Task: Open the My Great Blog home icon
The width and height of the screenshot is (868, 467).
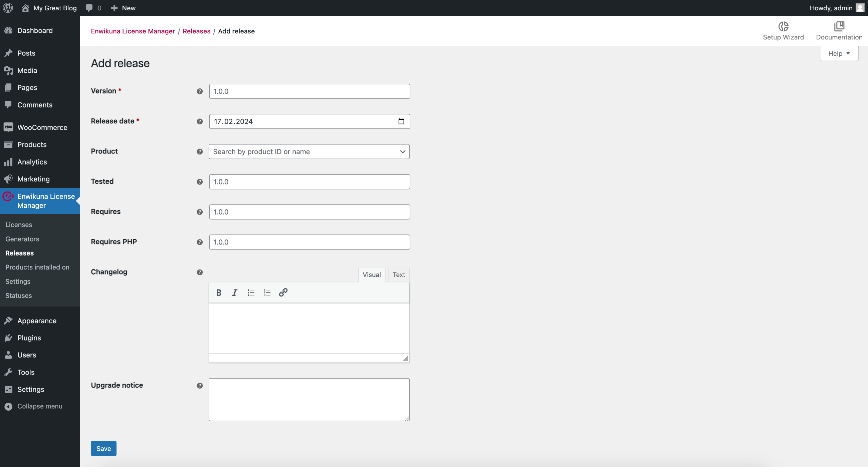Action: pos(25,8)
